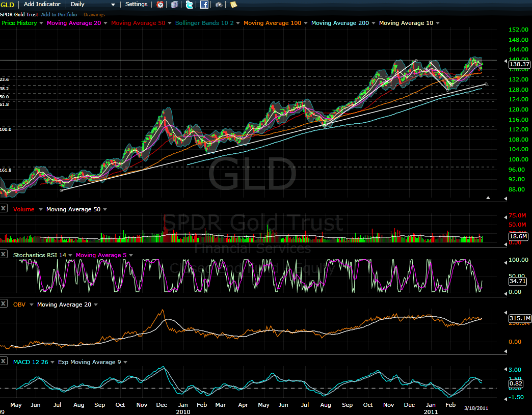Image resolution: width=532 pixels, height=415 pixels.
Task: Click the MACD value tag 0.82
Action: (516, 384)
